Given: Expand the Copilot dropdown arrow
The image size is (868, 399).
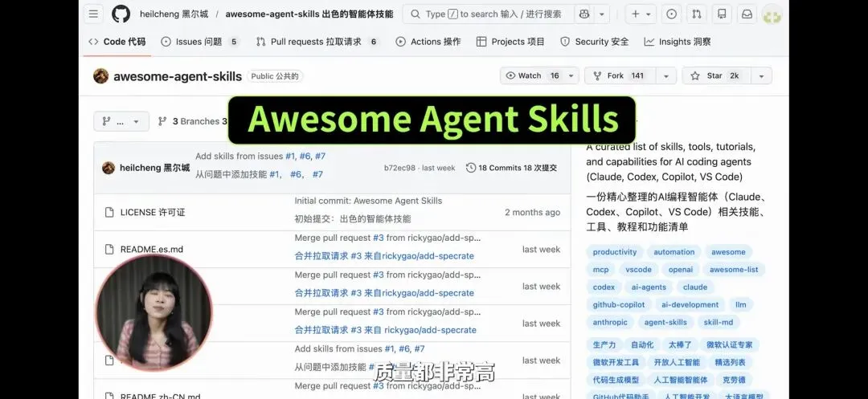Looking at the screenshot, I should pyautogui.click(x=602, y=14).
